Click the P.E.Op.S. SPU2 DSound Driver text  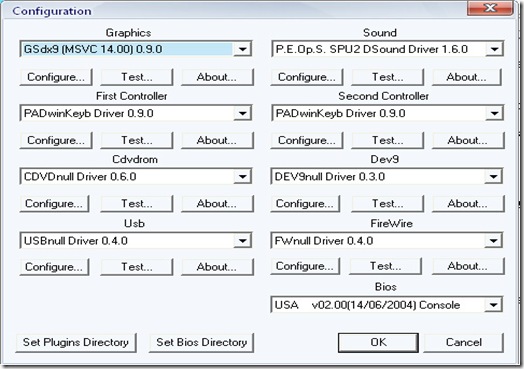(x=372, y=49)
